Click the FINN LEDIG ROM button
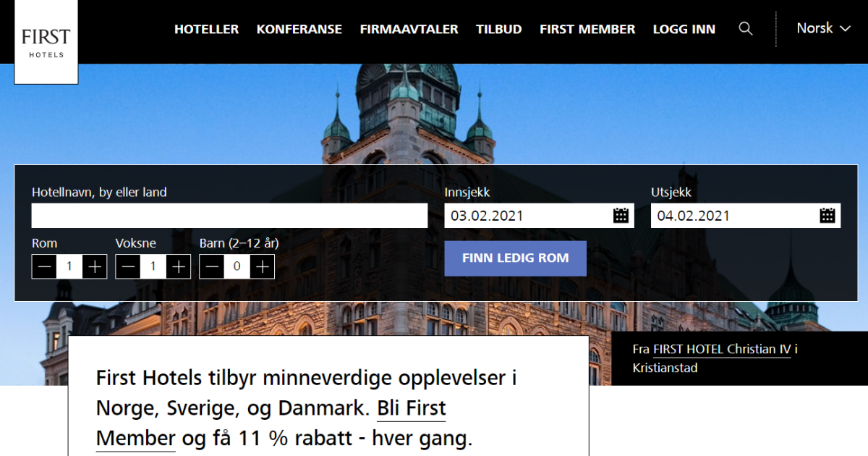868x456 pixels. (x=515, y=258)
